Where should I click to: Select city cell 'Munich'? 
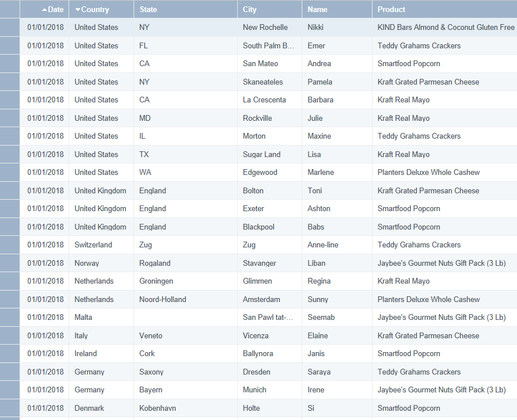click(x=269, y=390)
